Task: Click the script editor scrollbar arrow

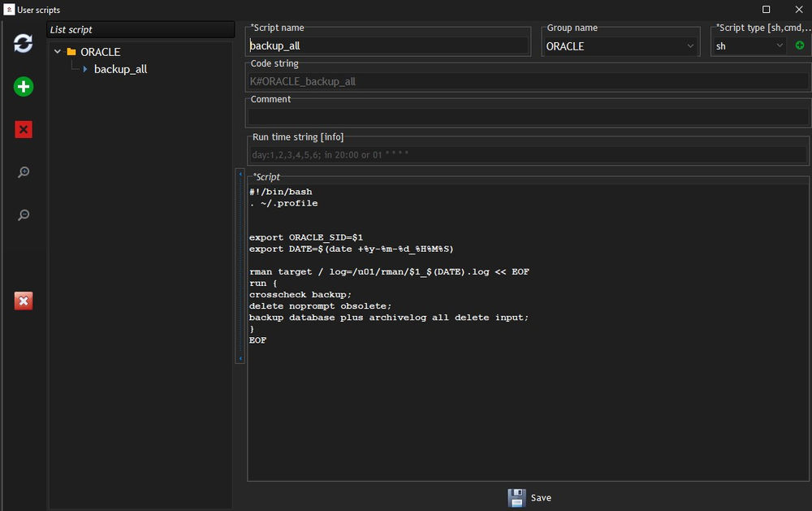Action: coord(240,174)
